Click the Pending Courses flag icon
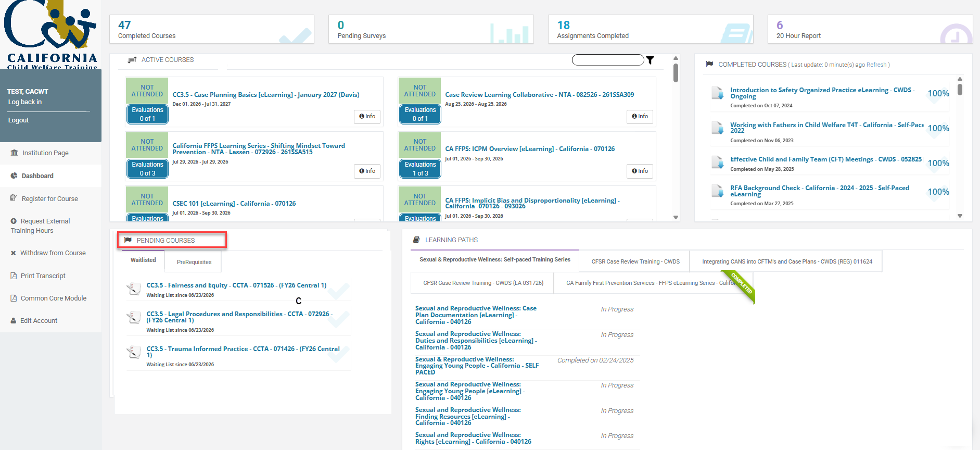 coord(128,240)
